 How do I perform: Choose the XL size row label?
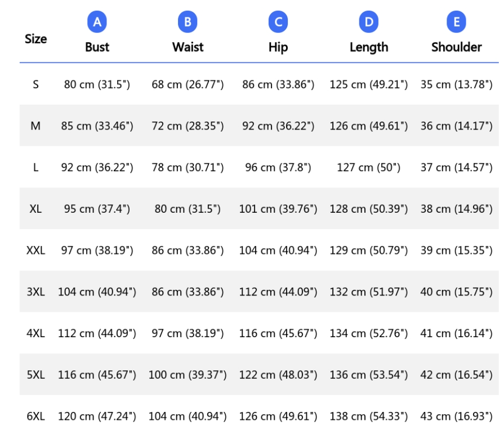click(x=35, y=209)
